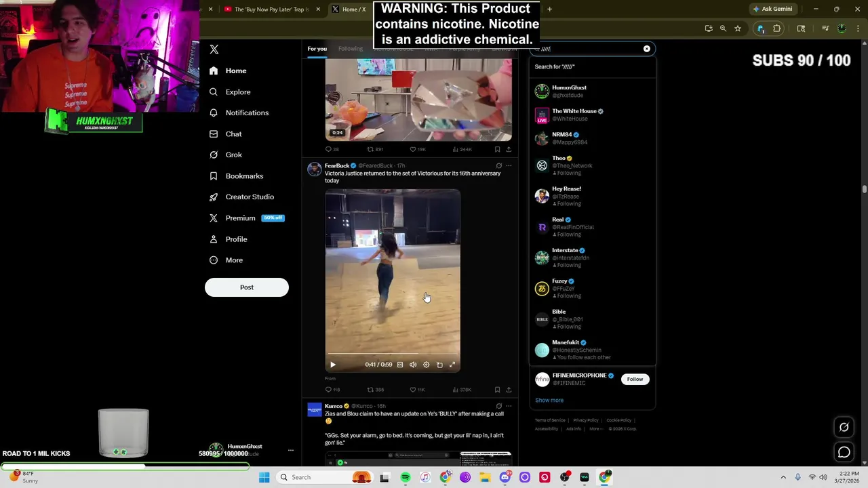Open Bible search suggestion
The image size is (868, 488).
coord(592,319)
